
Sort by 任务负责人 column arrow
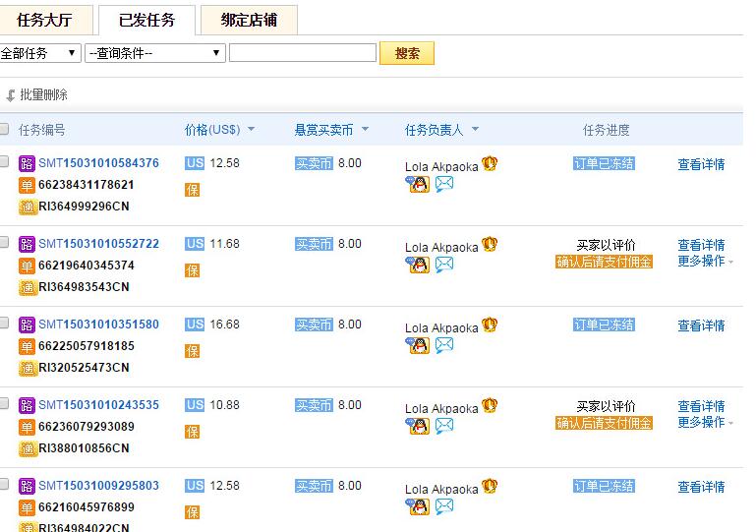point(476,129)
